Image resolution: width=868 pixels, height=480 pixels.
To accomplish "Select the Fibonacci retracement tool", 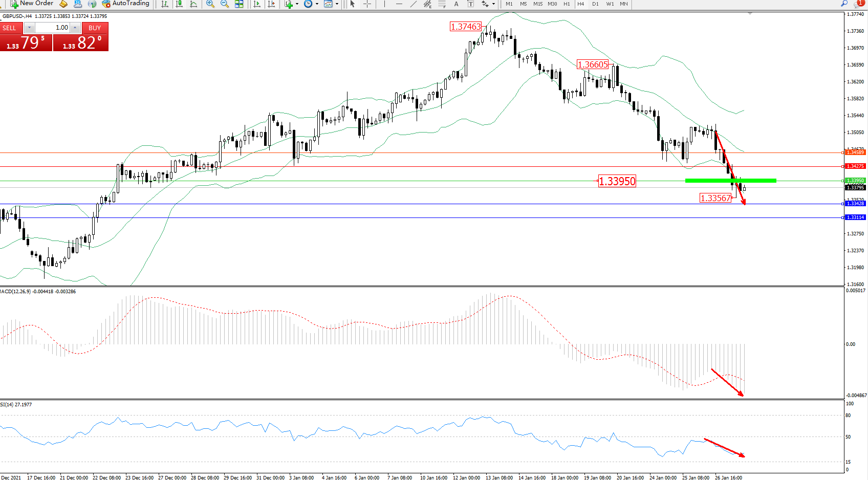I will point(442,4).
